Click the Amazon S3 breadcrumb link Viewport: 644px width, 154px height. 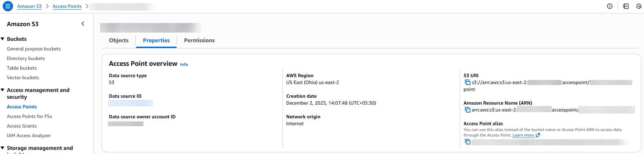click(29, 6)
